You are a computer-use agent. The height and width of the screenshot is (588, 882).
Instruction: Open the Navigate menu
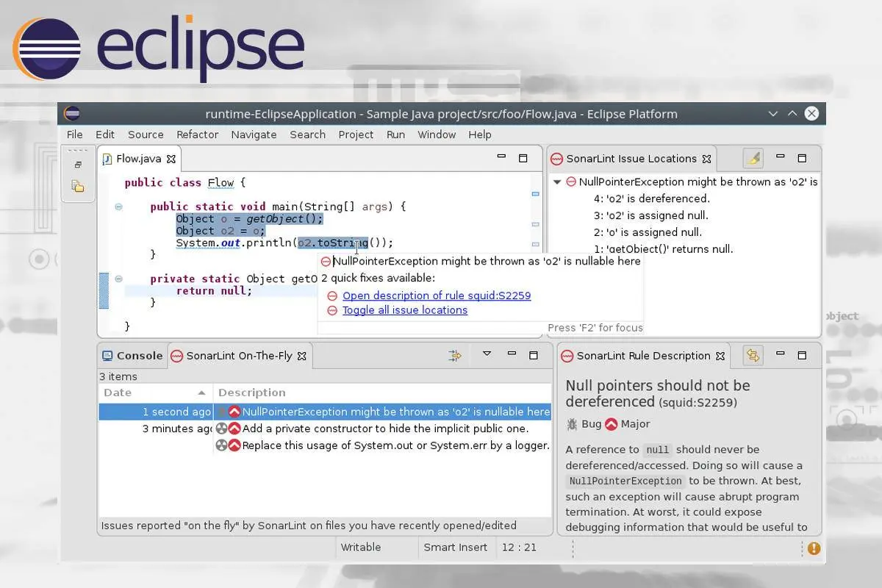tap(254, 135)
